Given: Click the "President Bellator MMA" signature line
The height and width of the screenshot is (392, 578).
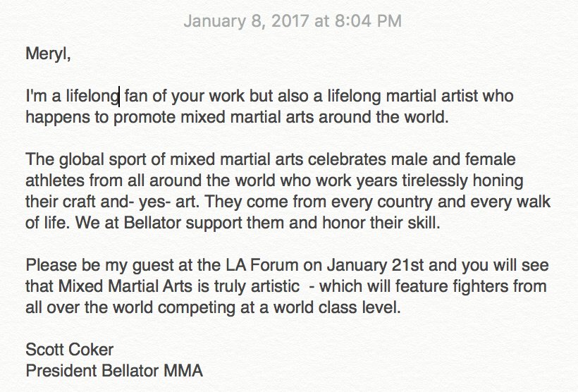Looking at the screenshot, I should pyautogui.click(x=114, y=371).
